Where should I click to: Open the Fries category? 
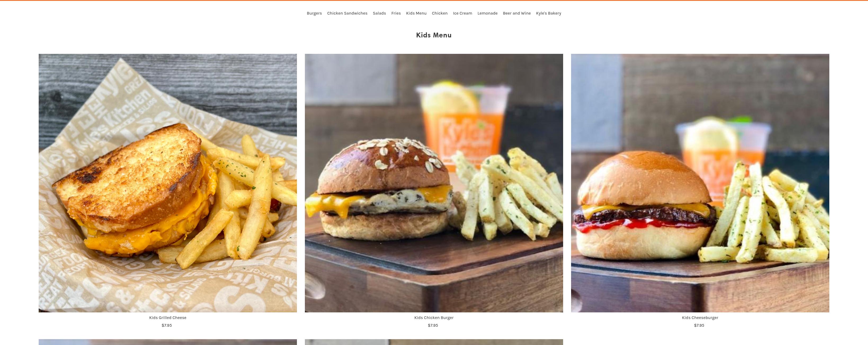pyautogui.click(x=396, y=14)
